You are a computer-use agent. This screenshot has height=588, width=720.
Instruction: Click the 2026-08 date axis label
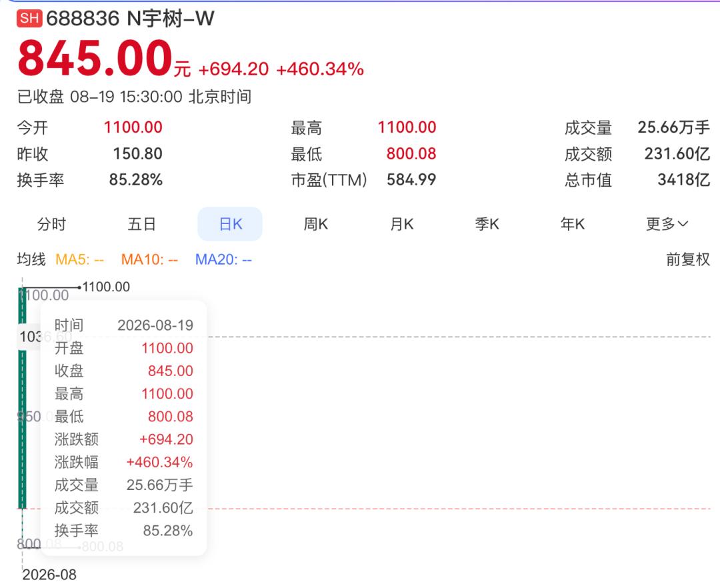pos(49,575)
